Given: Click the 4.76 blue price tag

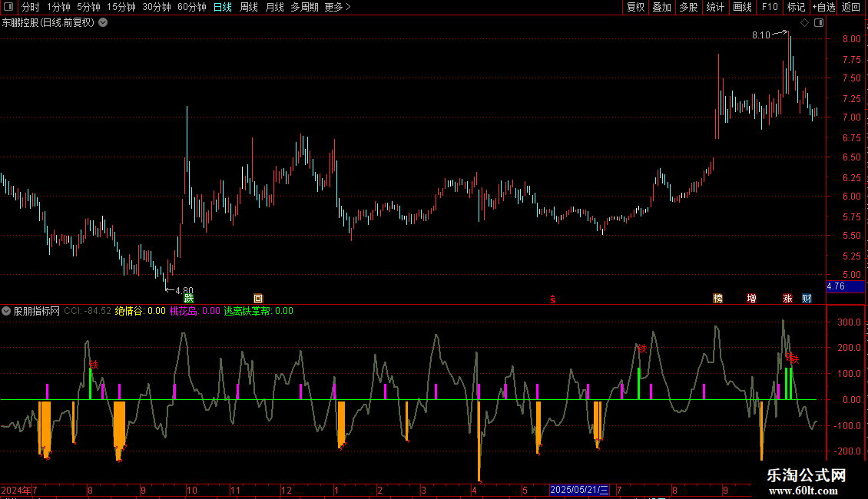Looking at the screenshot, I should [845, 286].
